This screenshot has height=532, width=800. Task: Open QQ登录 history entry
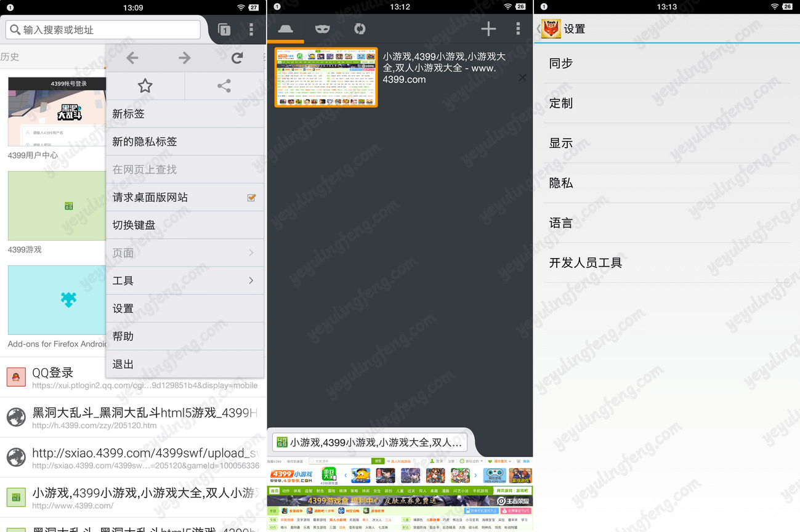133,377
